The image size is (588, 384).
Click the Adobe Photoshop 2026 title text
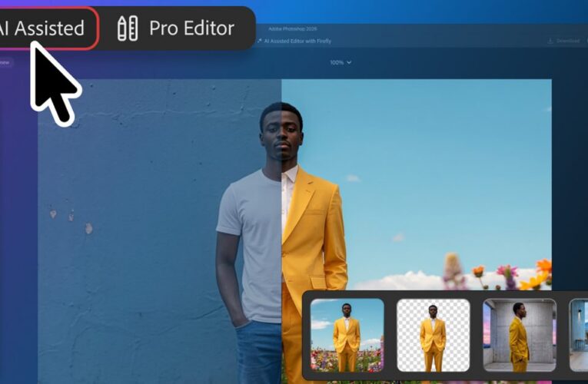[x=293, y=28]
